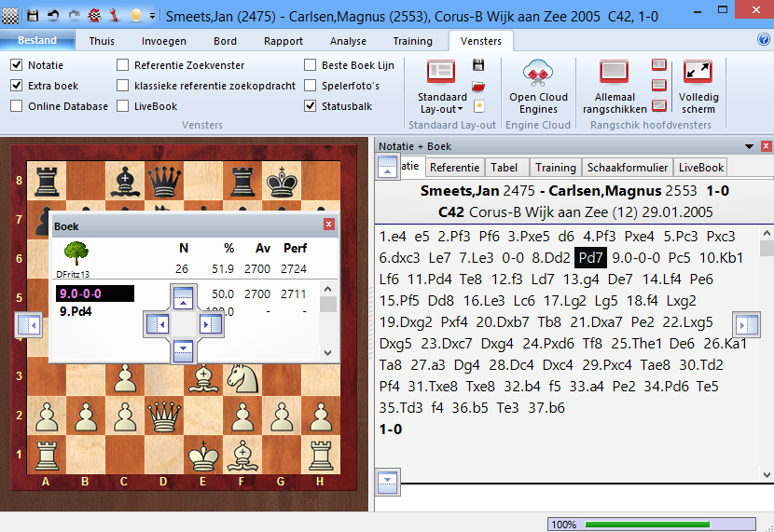The height and width of the screenshot is (532, 774).
Task: Click the docking arrow at board's left edge
Action: (29, 325)
